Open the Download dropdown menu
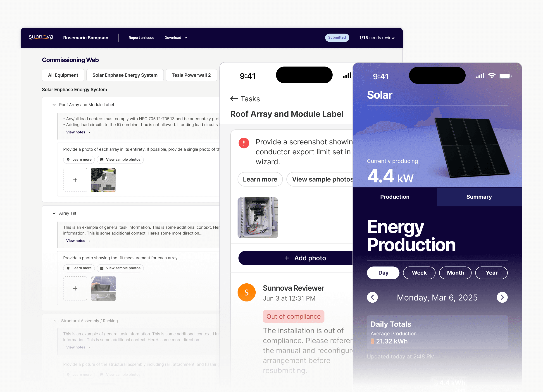This screenshot has height=392, width=543. 176,38
